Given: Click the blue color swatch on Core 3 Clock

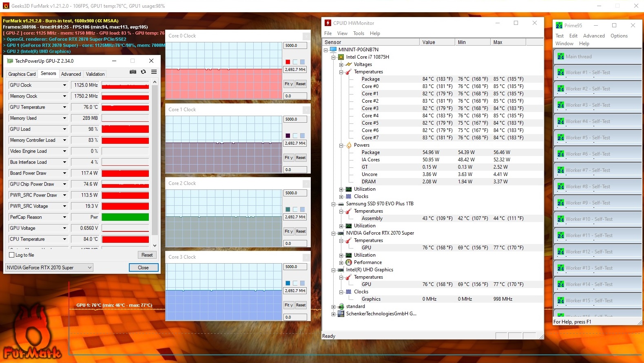Looking at the screenshot, I should coord(288,283).
